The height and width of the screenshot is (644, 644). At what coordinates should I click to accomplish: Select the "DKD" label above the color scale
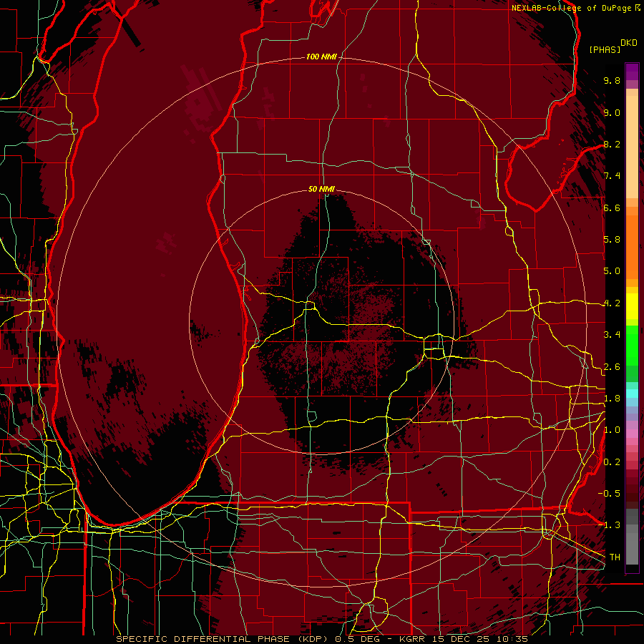tap(629, 43)
